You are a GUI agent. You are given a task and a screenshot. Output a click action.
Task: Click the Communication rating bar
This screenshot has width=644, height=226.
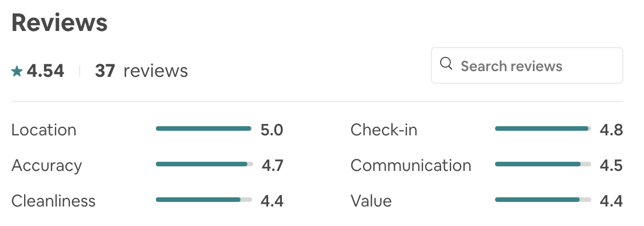(543, 164)
